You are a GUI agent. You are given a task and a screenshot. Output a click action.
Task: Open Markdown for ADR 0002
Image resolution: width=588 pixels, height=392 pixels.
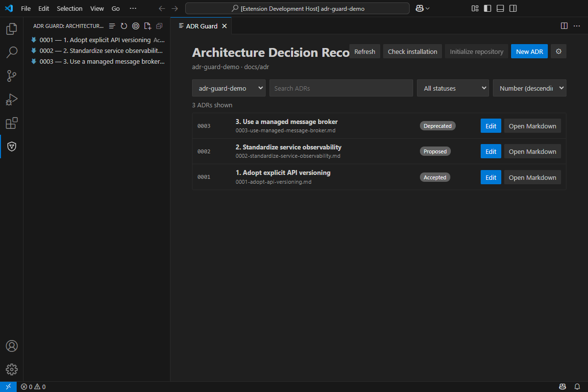[533, 151]
